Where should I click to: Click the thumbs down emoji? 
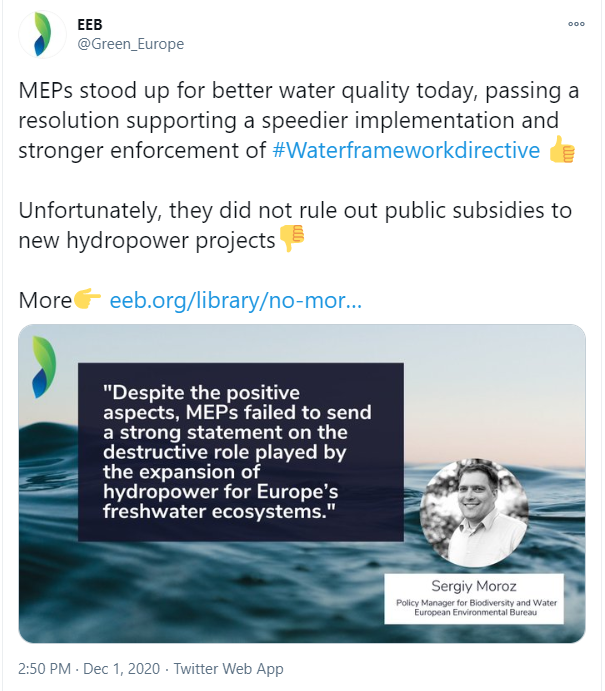coord(292,241)
